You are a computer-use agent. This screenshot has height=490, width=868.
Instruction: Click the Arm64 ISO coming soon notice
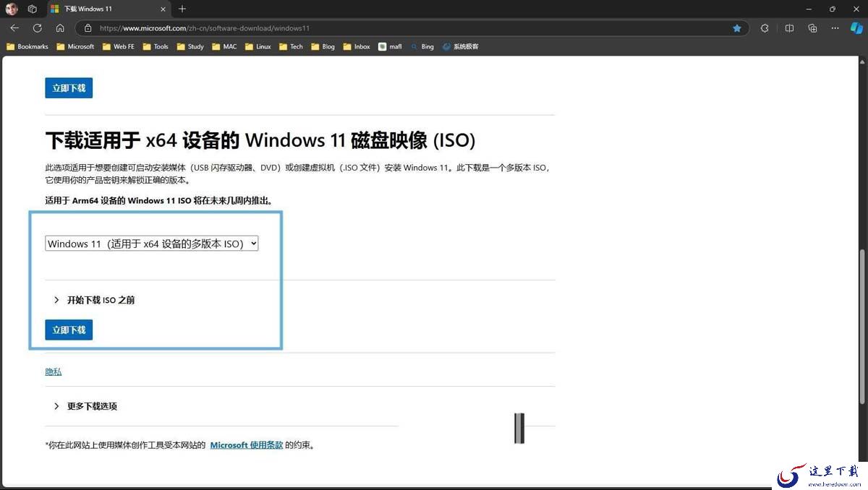[158, 200]
